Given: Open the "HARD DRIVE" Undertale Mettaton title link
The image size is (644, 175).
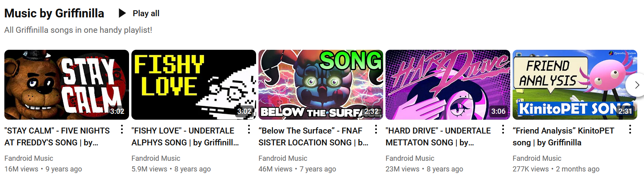Looking at the screenshot, I should (438, 136).
